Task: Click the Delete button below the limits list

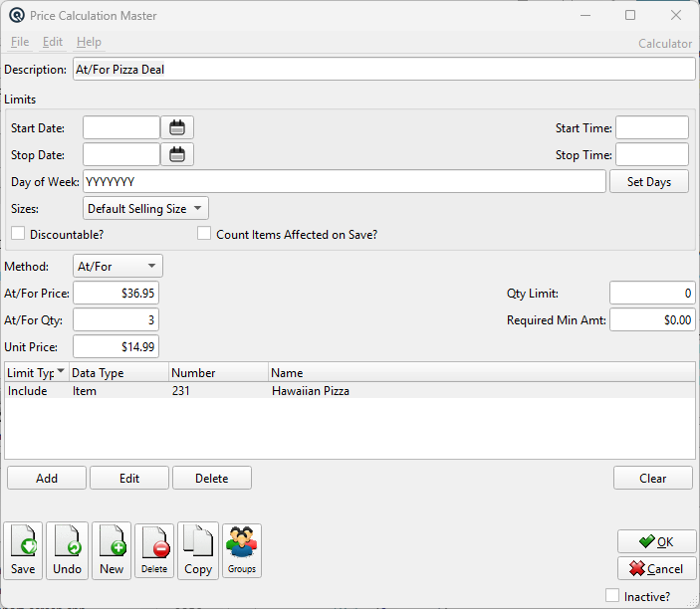Action: [x=212, y=479]
